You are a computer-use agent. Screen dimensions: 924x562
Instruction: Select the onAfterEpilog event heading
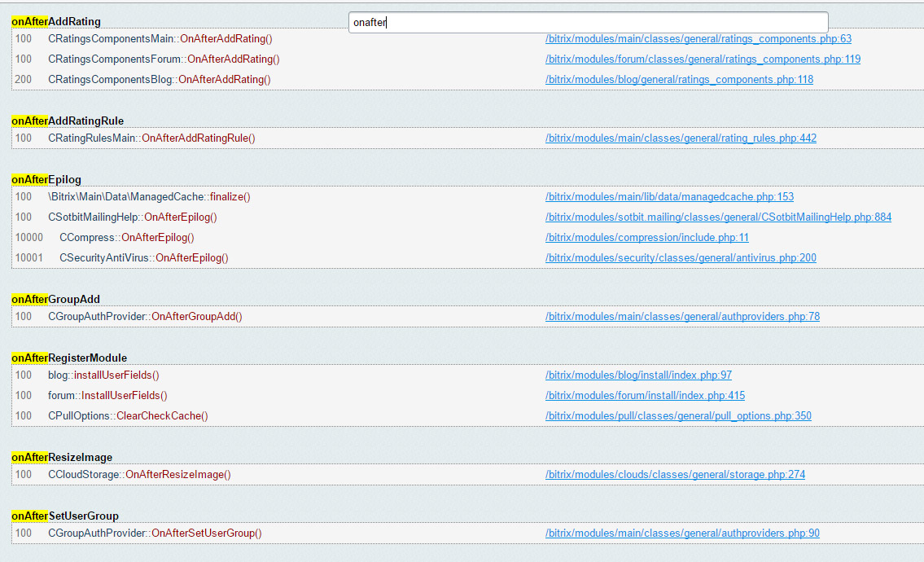(x=46, y=180)
